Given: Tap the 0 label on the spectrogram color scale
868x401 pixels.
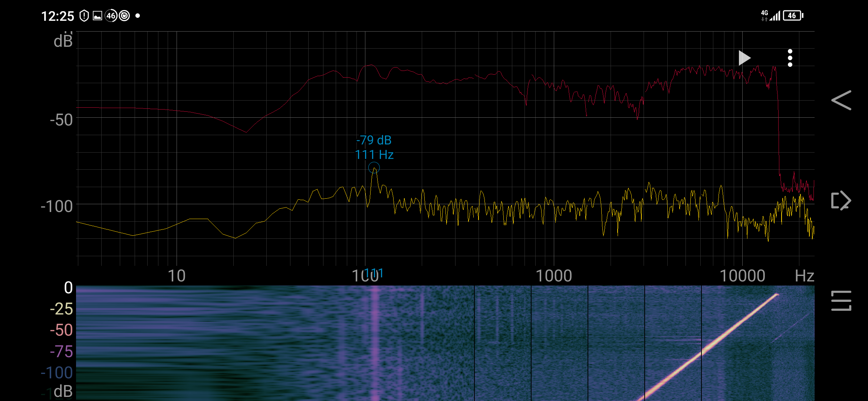Looking at the screenshot, I should click(68, 288).
